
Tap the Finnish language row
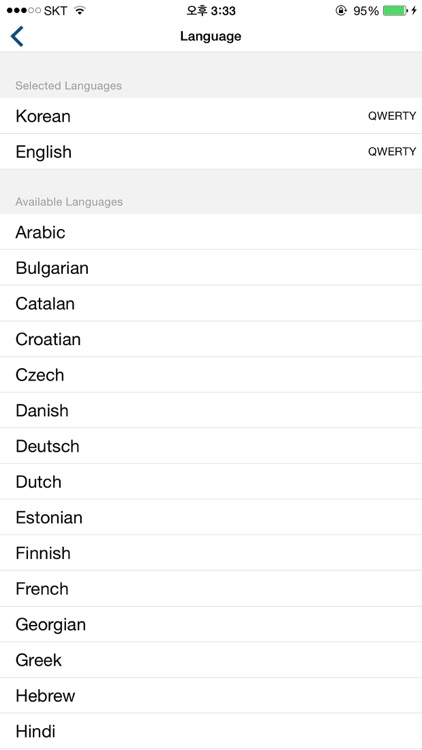pos(211,553)
